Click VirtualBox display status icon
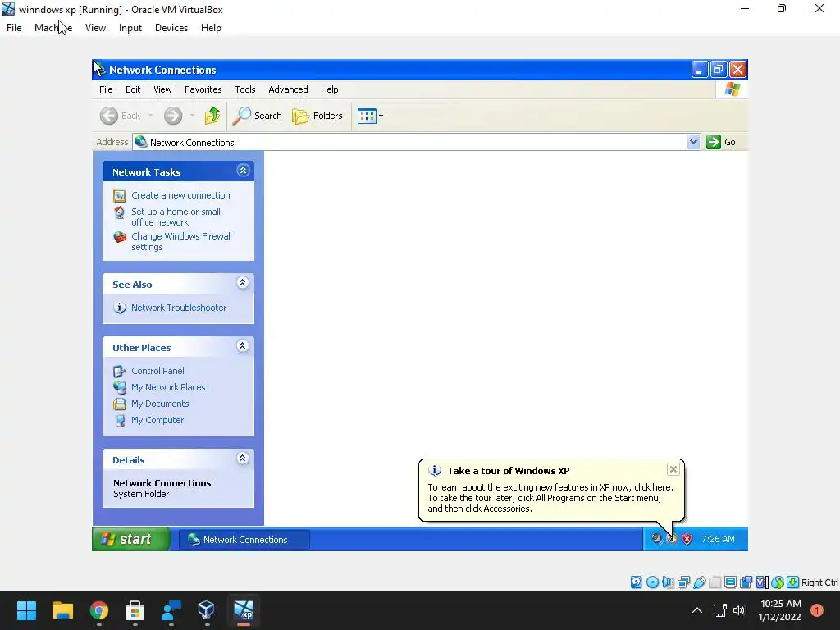The width and height of the screenshot is (840, 630). (730, 582)
